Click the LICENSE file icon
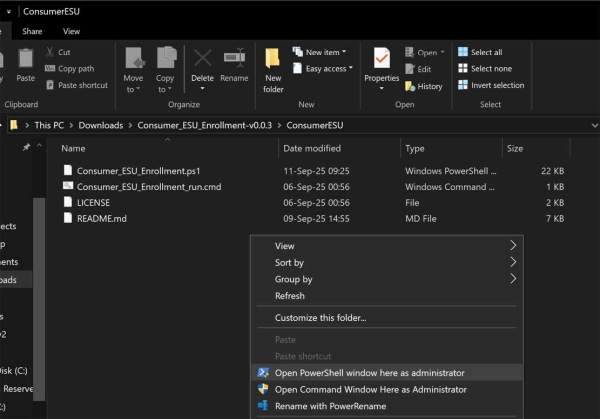 (x=68, y=202)
